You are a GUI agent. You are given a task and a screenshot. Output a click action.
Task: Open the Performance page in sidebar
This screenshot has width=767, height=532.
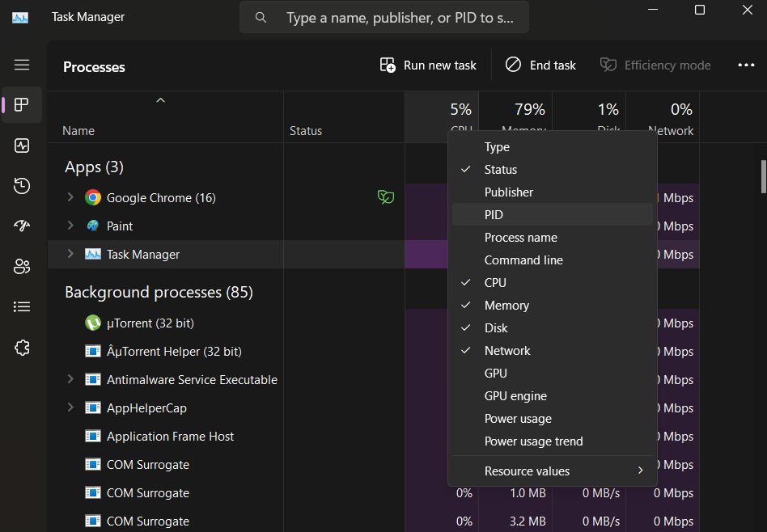point(22,146)
